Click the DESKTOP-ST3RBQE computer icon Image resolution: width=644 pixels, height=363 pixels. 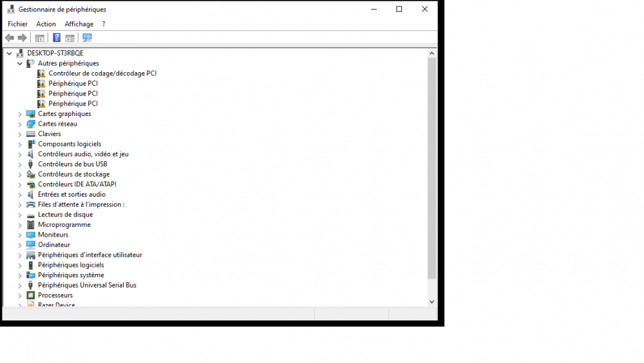pos(20,53)
